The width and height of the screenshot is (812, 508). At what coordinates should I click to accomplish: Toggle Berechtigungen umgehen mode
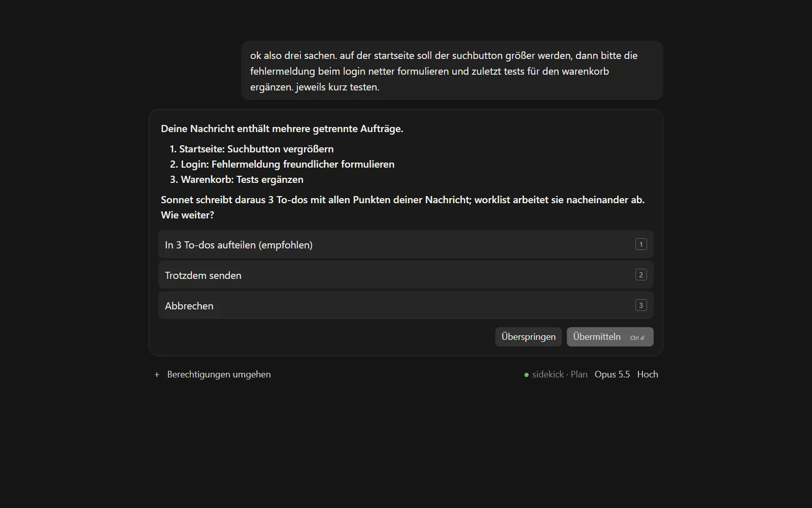point(219,374)
